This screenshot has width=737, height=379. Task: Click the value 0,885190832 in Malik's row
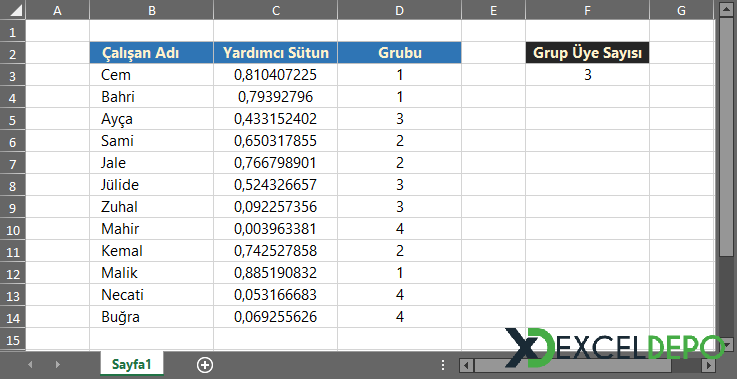click(275, 273)
